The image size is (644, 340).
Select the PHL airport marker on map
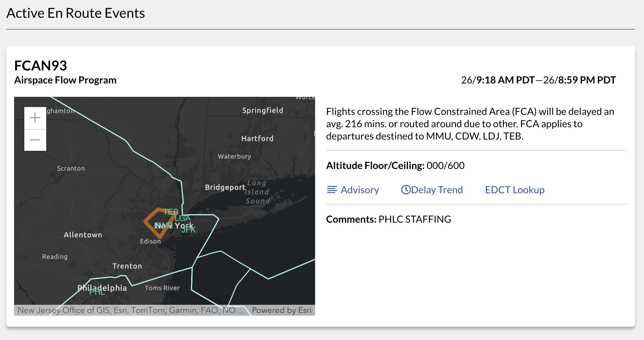97,292
